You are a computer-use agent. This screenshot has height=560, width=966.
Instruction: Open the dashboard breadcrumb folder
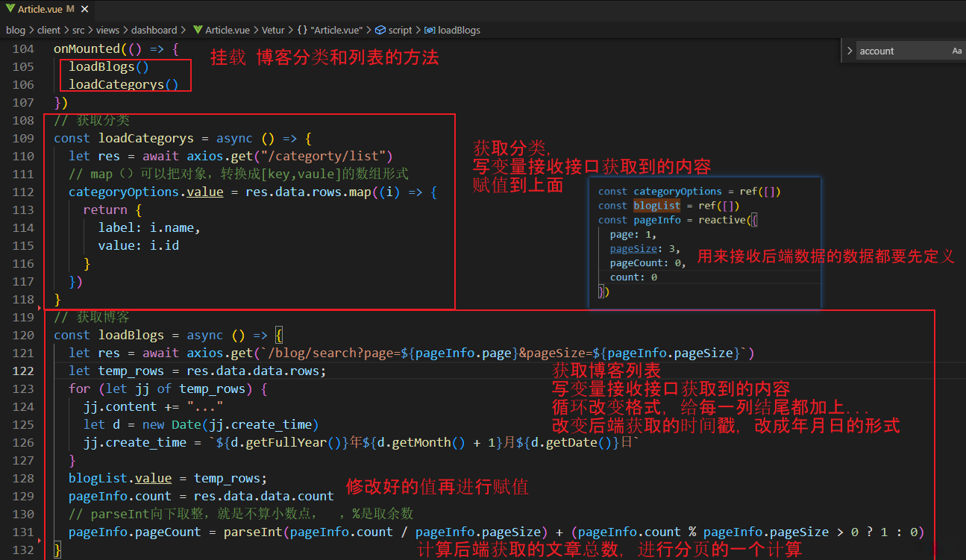(154, 31)
